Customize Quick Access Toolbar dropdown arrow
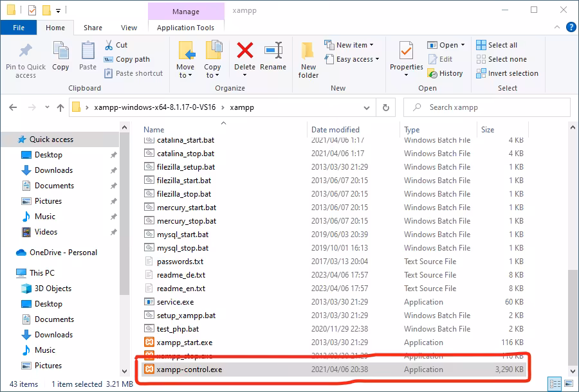The height and width of the screenshot is (392, 579). coord(58,11)
